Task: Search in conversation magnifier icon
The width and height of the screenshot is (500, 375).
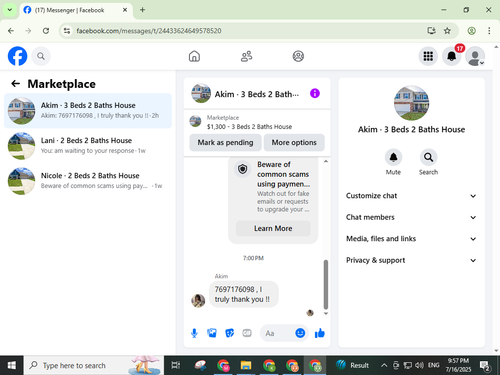Action: 428,157
